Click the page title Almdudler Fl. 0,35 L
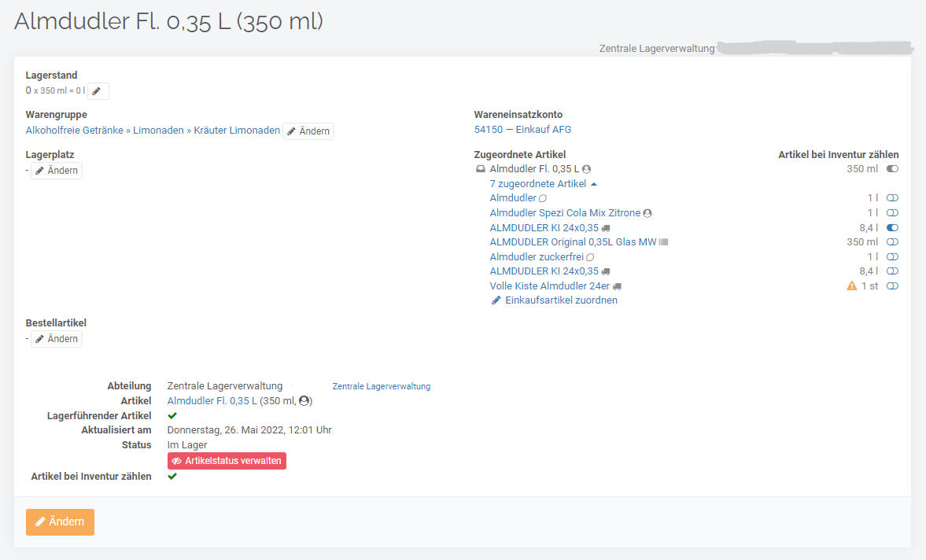Screen dimensions: 926x560 pyautogui.click(x=168, y=21)
